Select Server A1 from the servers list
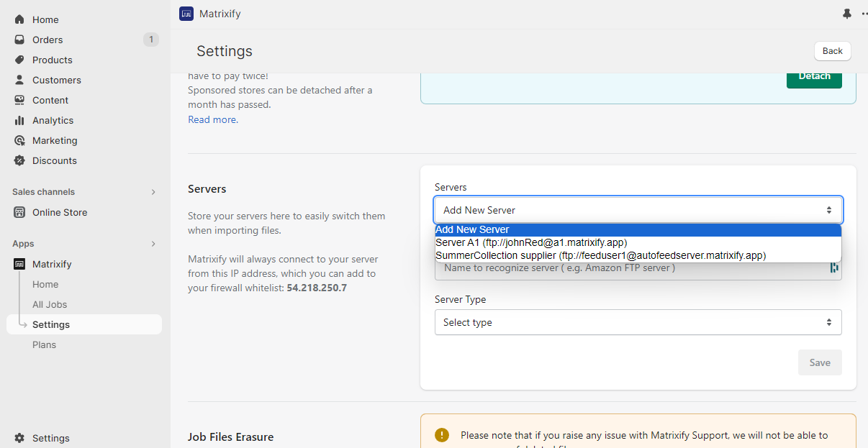This screenshot has width=868, height=448. coord(531,242)
